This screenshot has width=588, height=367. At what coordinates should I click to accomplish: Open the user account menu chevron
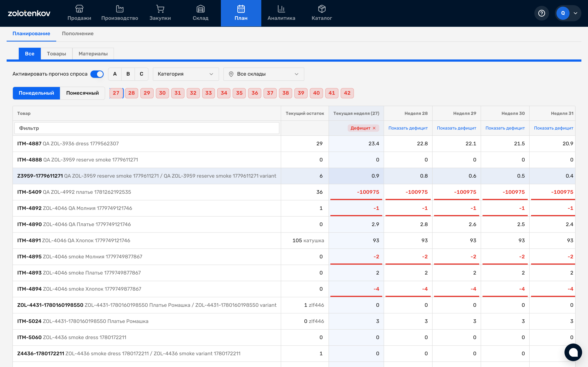pos(575,13)
